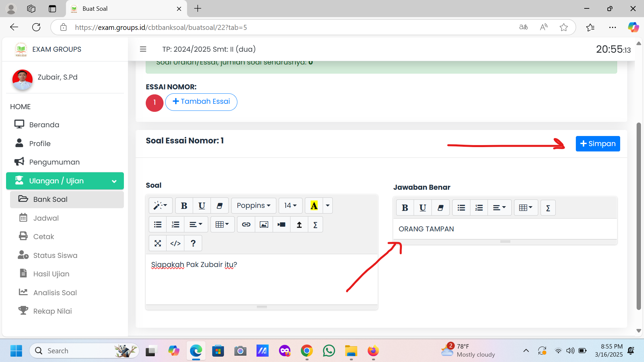Click the insert picture icon in Soal toolbar

[x=264, y=225]
